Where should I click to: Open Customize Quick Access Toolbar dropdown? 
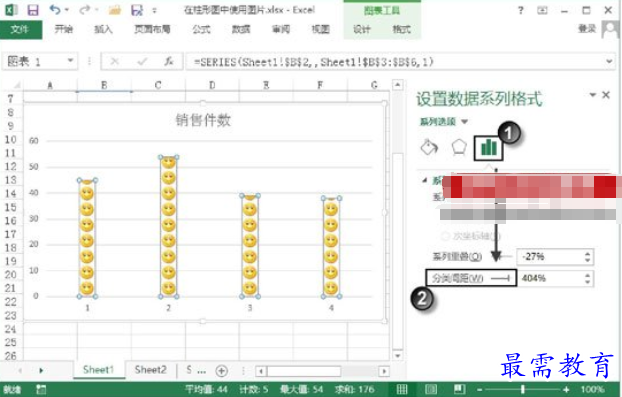[x=155, y=10]
